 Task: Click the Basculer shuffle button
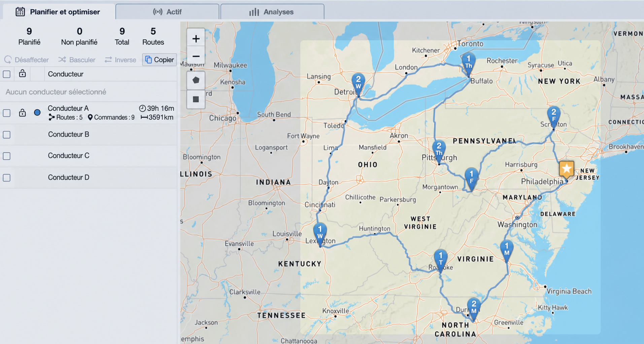point(77,60)
